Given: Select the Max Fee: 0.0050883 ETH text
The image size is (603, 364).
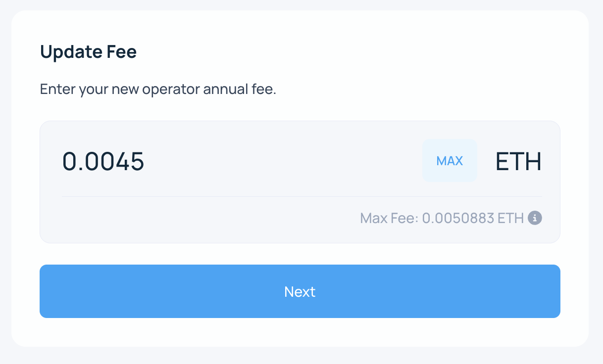Looking at the screenshot, I should 442,218.
